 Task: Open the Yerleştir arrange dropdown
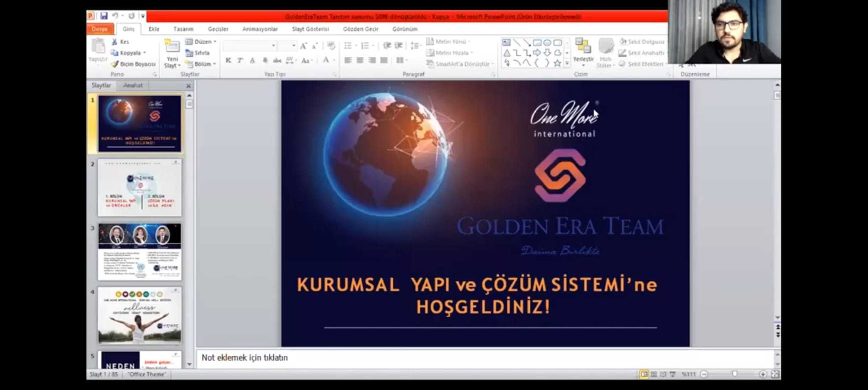pos(584,53)
